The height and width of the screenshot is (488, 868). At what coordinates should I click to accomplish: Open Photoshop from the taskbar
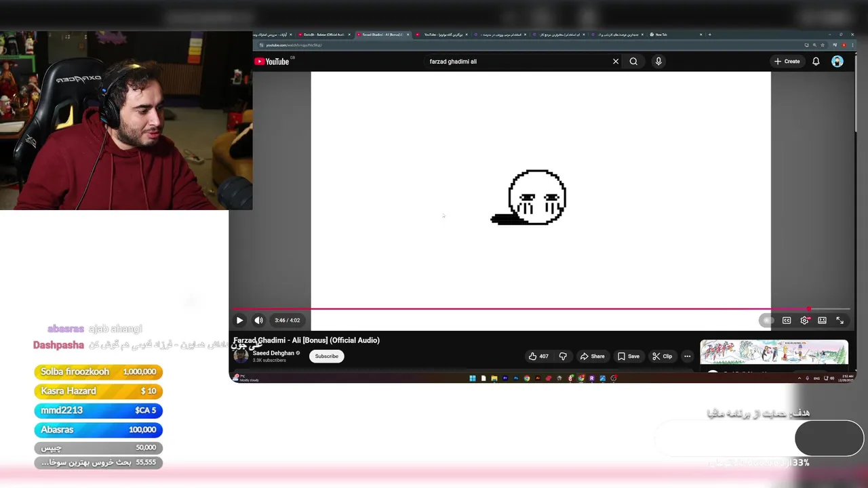coord(516,378)
